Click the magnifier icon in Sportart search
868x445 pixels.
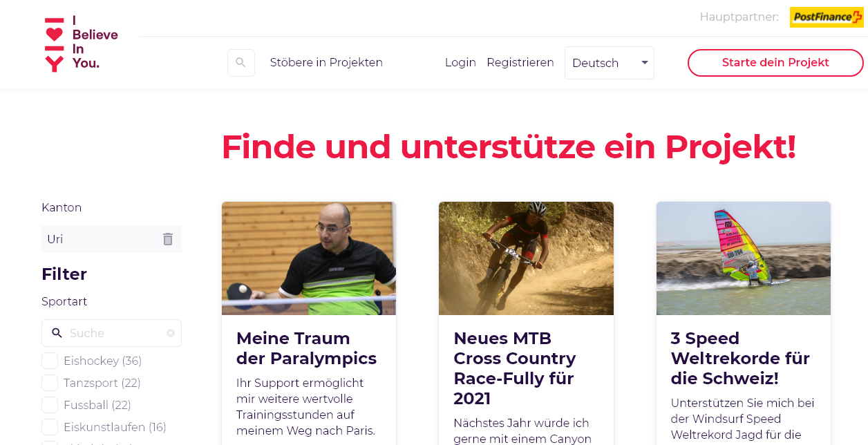[57, 333]
